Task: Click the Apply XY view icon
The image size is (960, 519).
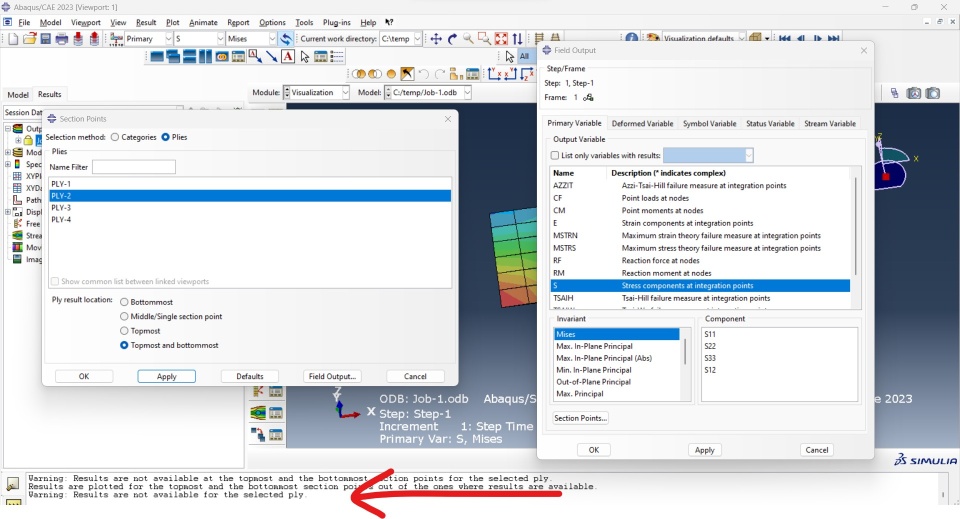Action: click(495, 75)
